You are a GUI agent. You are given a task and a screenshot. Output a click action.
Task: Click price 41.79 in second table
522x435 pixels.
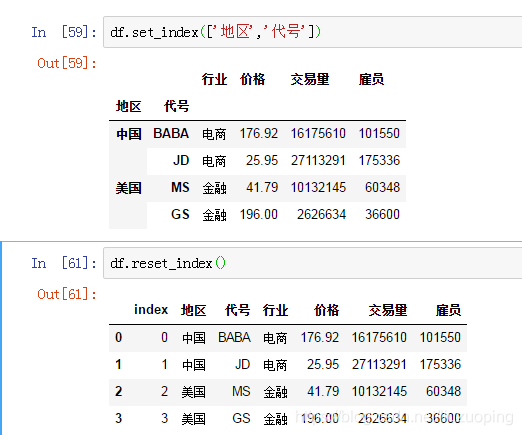(323, 391)
